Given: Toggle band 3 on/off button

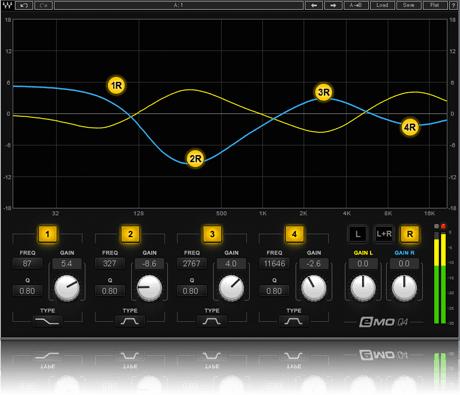Looking at the screenshot, I should click(x=212, y=234).
